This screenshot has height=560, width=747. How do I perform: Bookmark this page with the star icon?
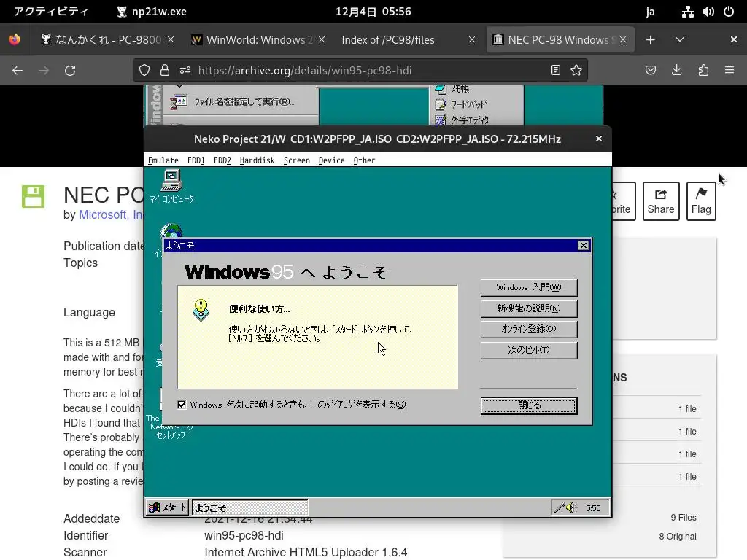point(576,71)
